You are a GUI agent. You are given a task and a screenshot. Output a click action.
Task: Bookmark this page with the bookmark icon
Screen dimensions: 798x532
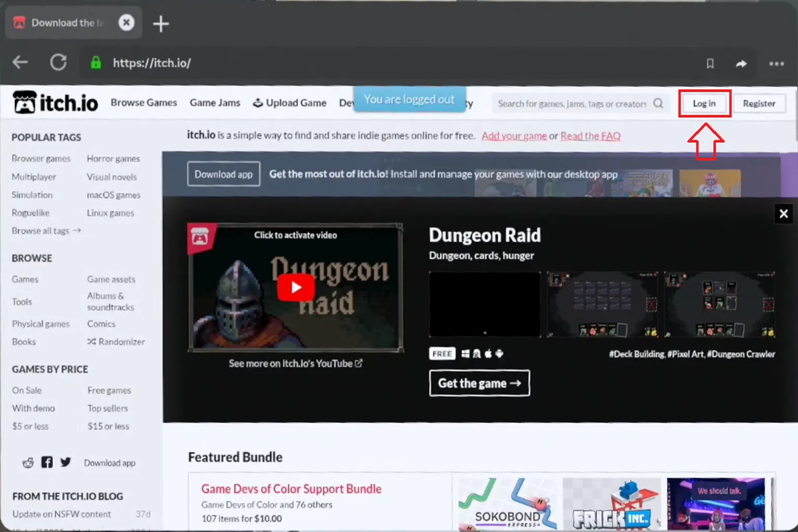point(710,63)
